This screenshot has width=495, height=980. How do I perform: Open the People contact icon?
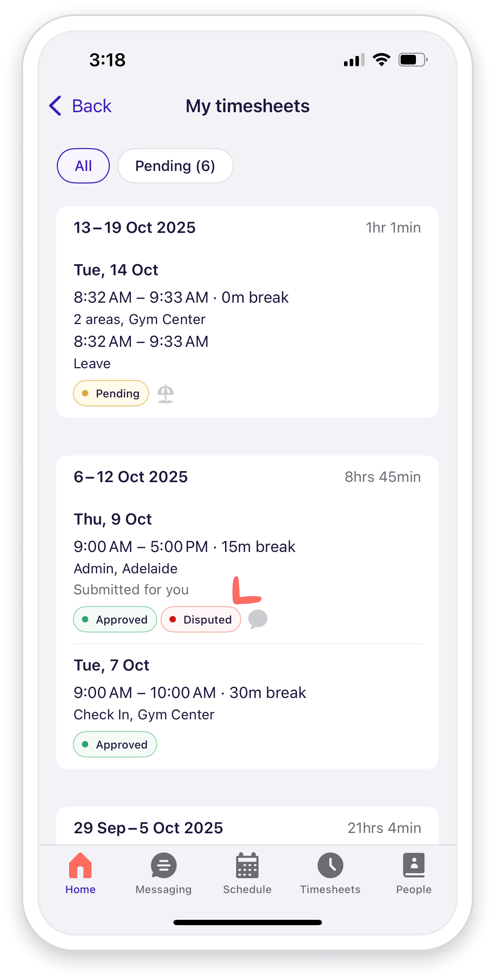pyautogui.click(x=413, y=865)
